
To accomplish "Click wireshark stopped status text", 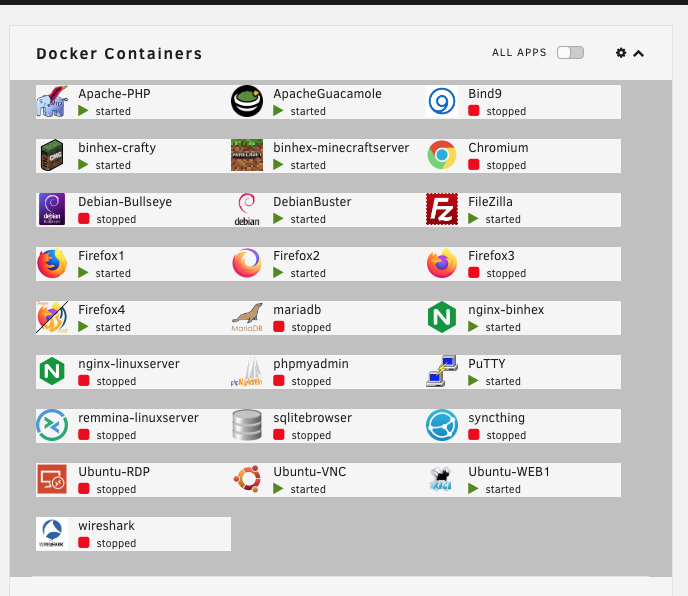I will point(116,543).
